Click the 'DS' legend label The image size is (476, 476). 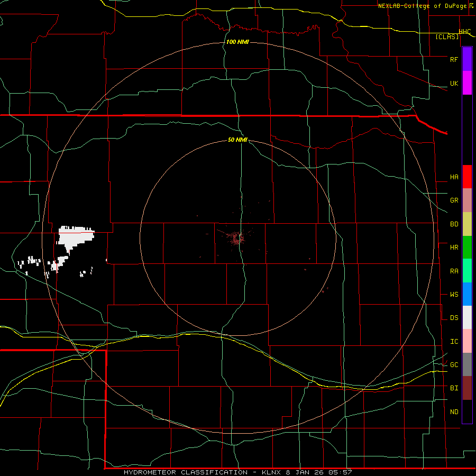454,318
